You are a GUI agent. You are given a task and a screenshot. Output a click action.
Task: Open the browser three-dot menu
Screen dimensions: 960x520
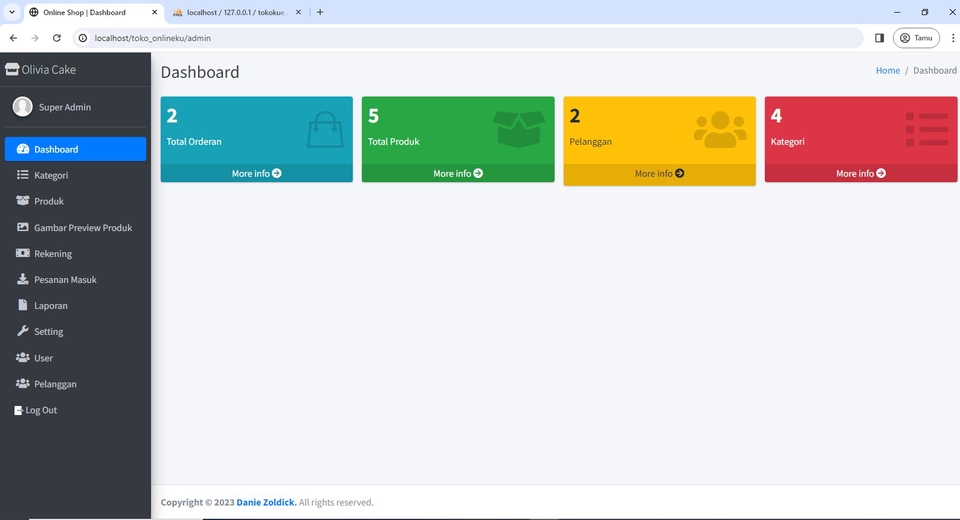953,38
